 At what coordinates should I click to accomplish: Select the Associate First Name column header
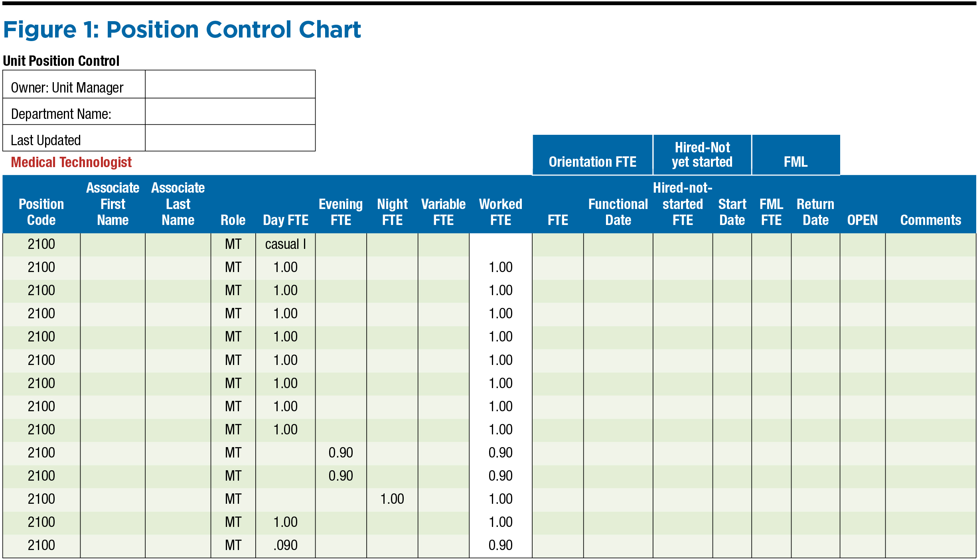point(113,204)
